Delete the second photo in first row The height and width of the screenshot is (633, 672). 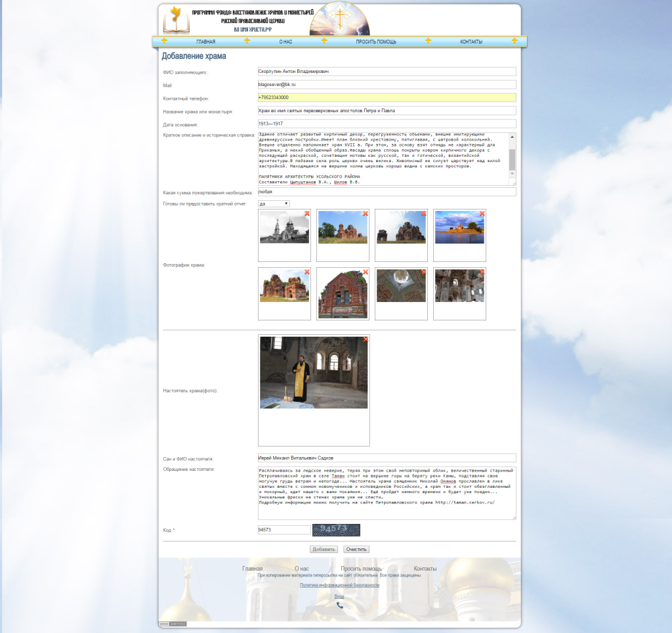tap(365, 214)
